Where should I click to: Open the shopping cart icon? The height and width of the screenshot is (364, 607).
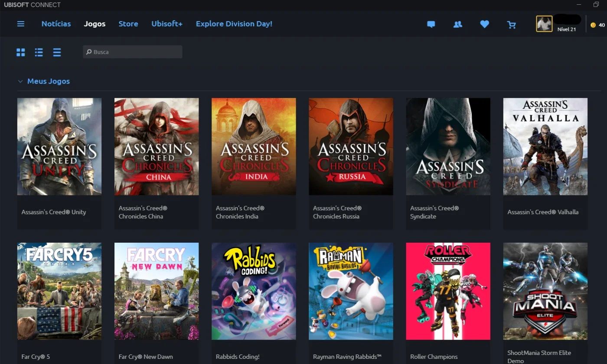point(512,25)
